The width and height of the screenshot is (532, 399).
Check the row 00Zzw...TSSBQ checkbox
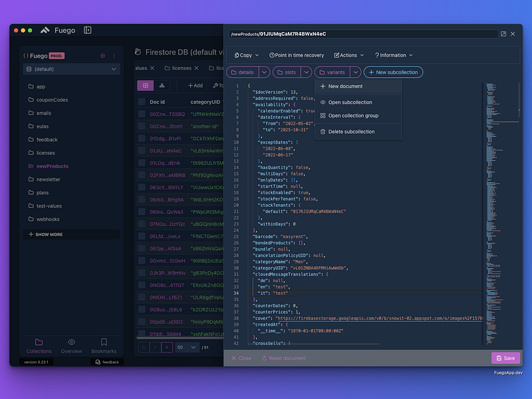(x=142, y=114)
